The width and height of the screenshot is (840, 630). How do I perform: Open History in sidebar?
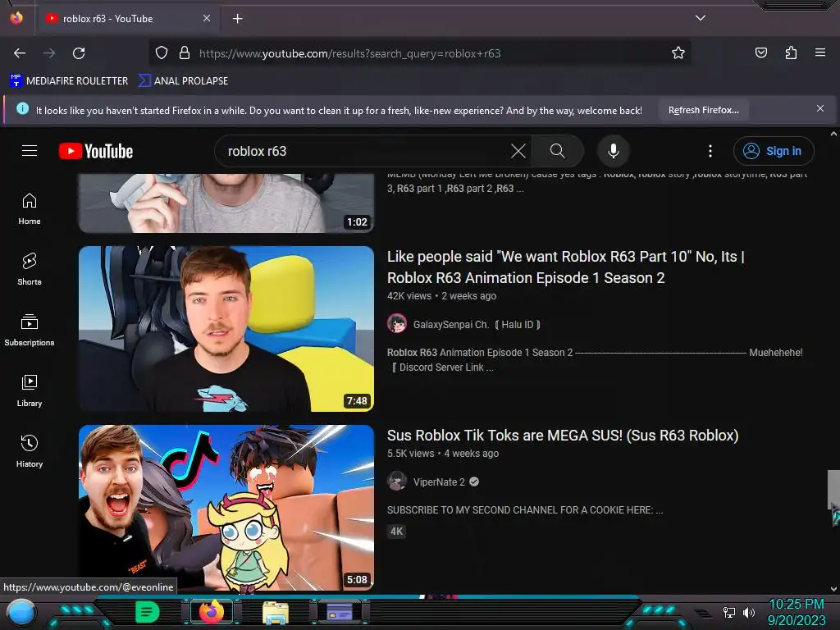coord(30,451)
